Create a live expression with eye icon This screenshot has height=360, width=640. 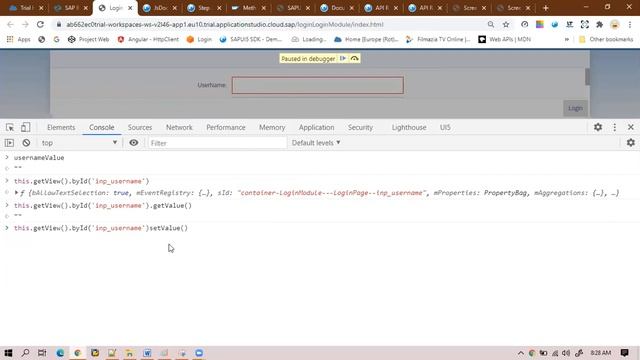coord(133,143)
